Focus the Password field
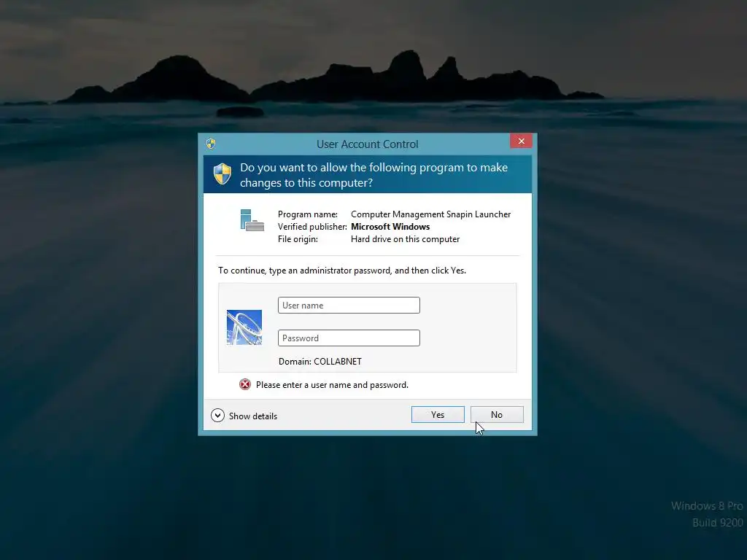 pos(349,338)
